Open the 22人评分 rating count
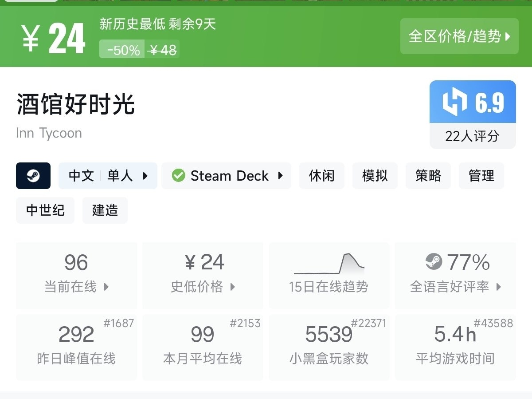The image size is (532, 399). point(473,136)
